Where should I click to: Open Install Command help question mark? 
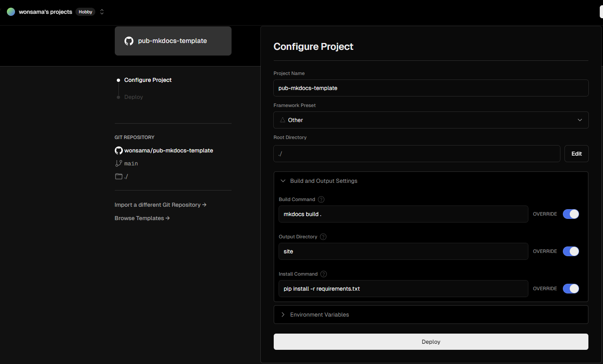coord(324,274)
